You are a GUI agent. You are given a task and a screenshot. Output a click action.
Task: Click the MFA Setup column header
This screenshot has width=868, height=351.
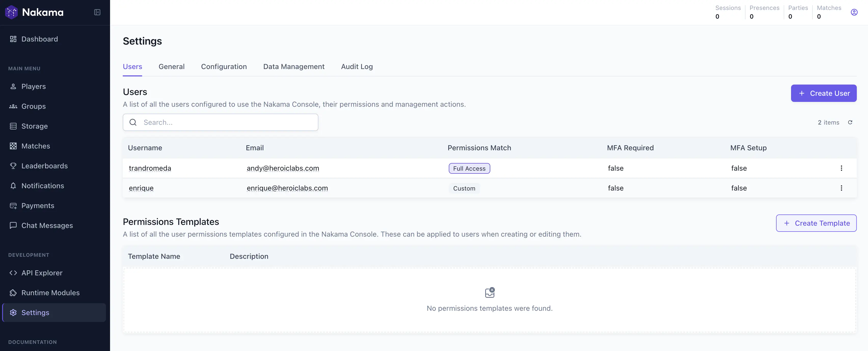click(748, 148)
